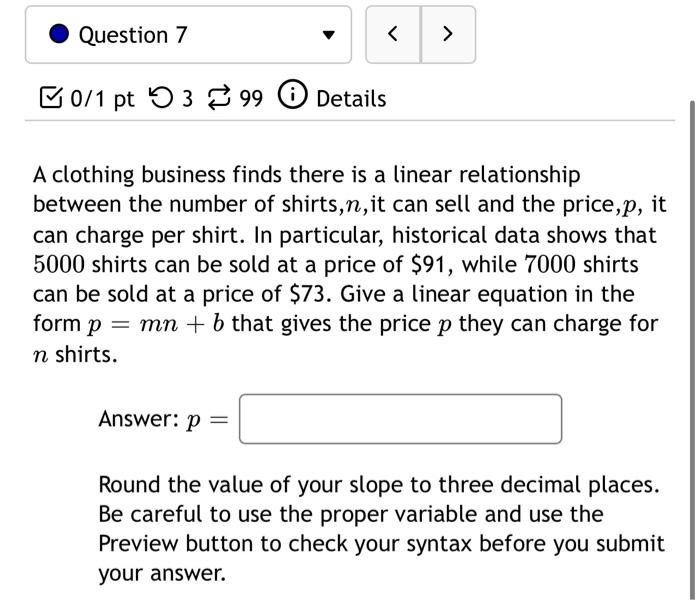The width and height of the screenshot is (700, 600).
Task: Go to the previous question with the left chevron
Action: (393, 35)
